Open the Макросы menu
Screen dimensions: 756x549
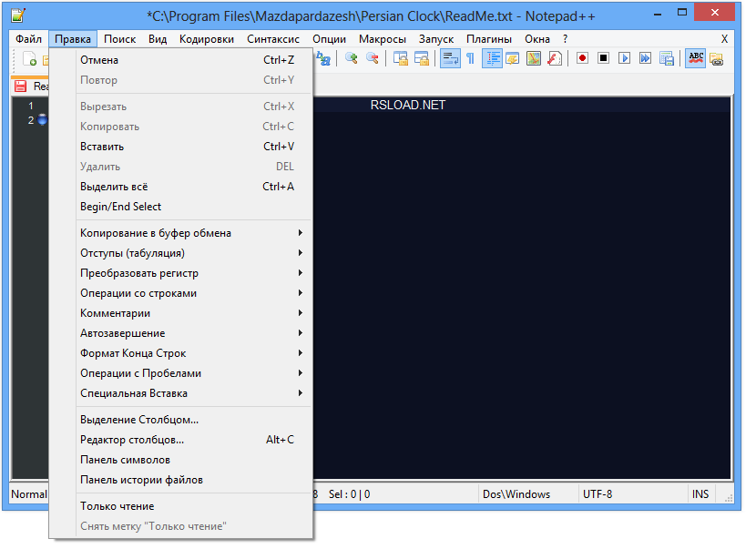click(x=382, y=39)
